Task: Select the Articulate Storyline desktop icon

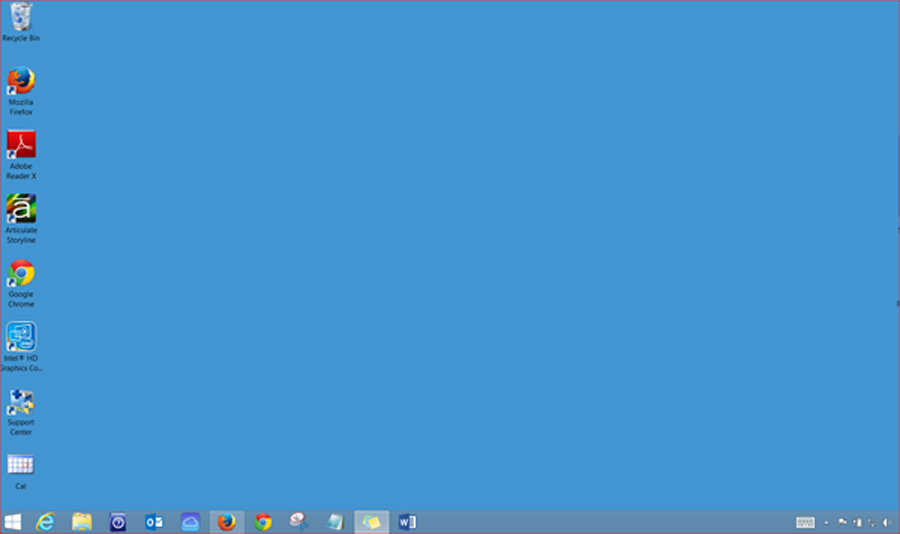Action: point(21,209)
